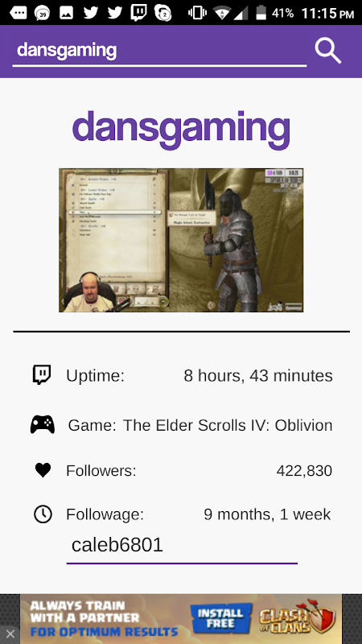Tap the 9 months, 1 week followage value

tap(267, 514)
